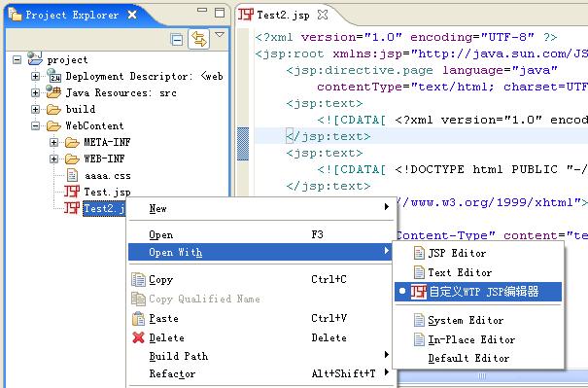
Task: Expand the Java Resources: src node
Action: pos(35,92)
